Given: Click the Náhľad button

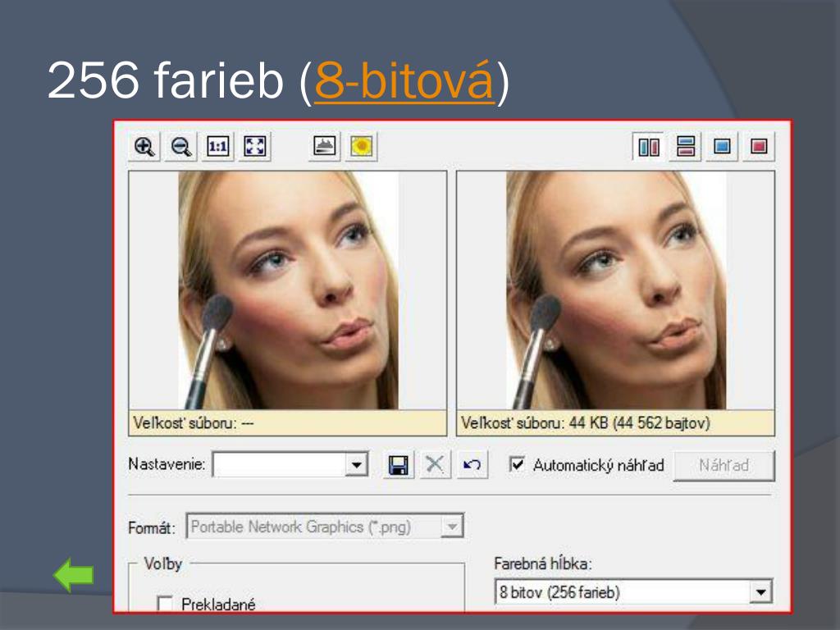Looking at the screenshot, I should [x=724, y=466].
